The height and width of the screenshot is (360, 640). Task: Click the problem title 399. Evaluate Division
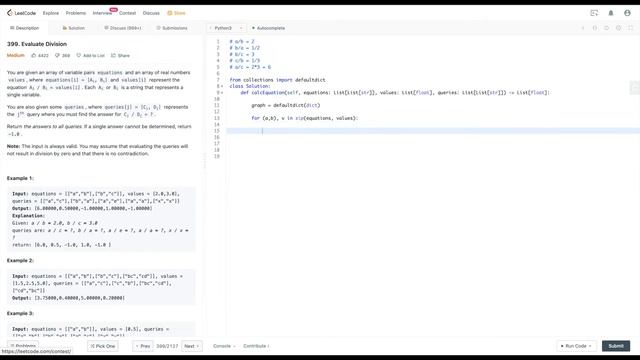[37, 44]
